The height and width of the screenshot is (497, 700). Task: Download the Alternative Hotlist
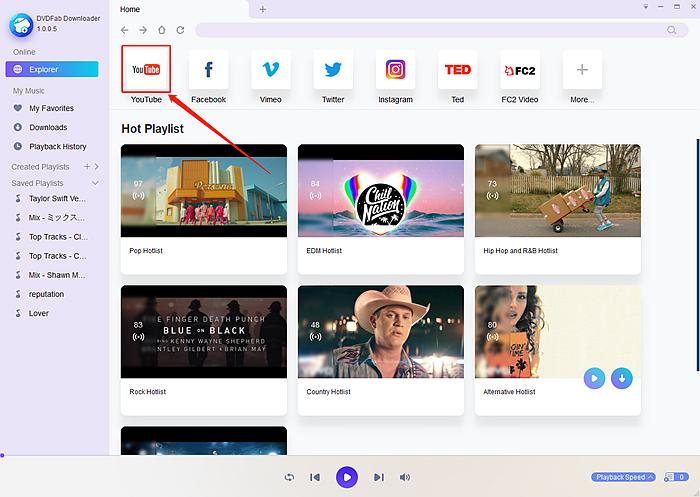[x=622, y=378]
